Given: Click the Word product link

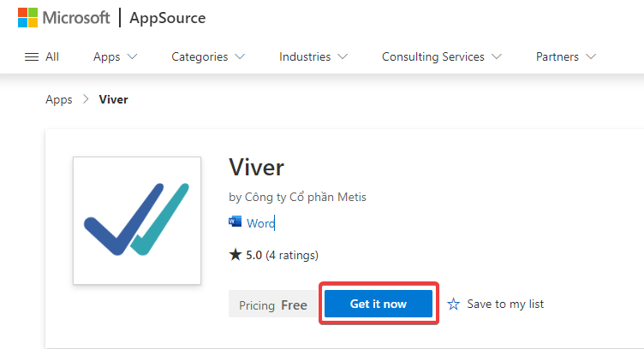Looking at the screenshot, I should pos(260,223).
